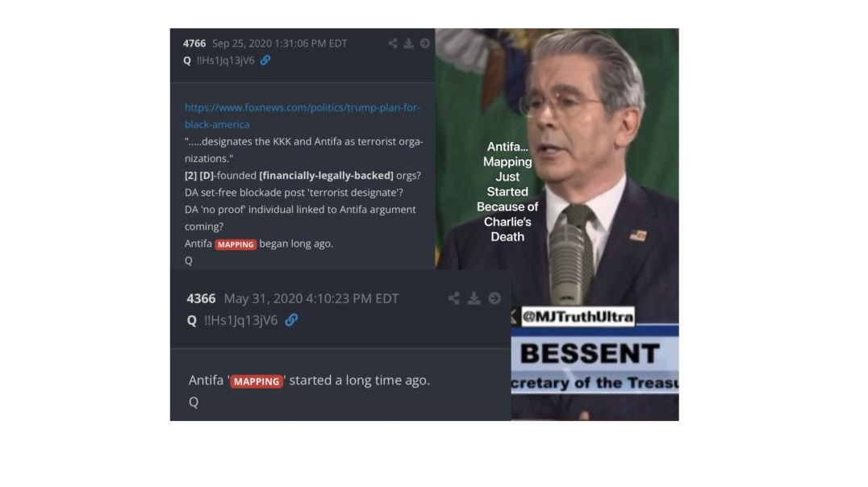The image size is (868, 487).
Task: Click the May 31, 2020 timestamp
Action: [x=311, y=298]
